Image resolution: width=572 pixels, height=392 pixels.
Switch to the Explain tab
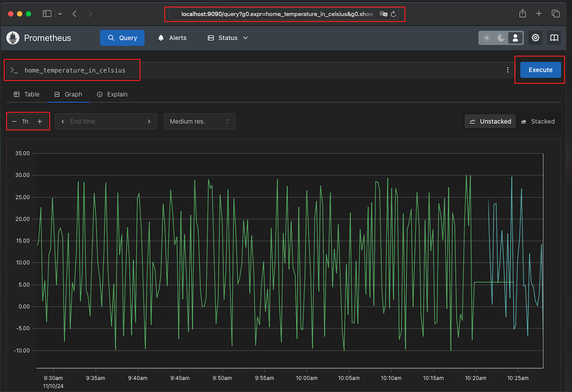coord(112,94)
